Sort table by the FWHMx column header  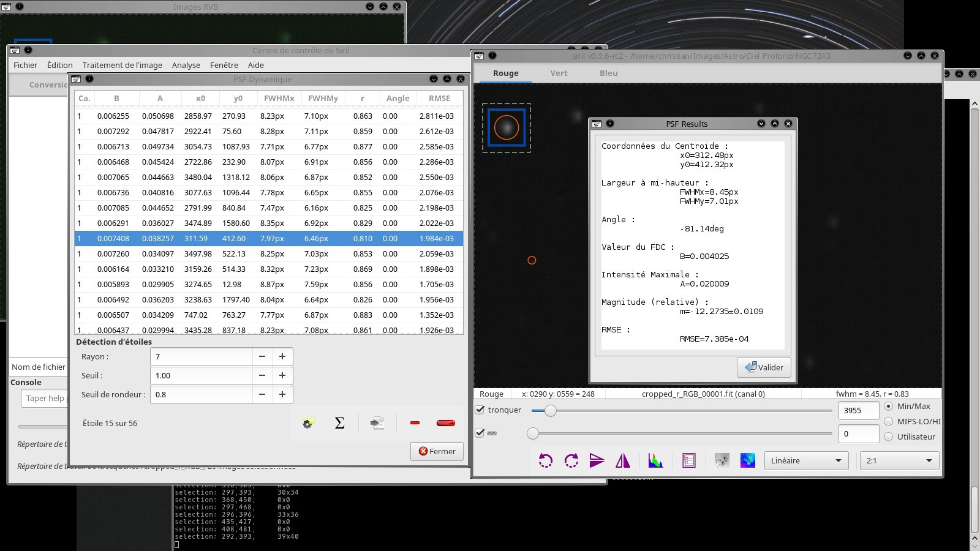[279, 98]
